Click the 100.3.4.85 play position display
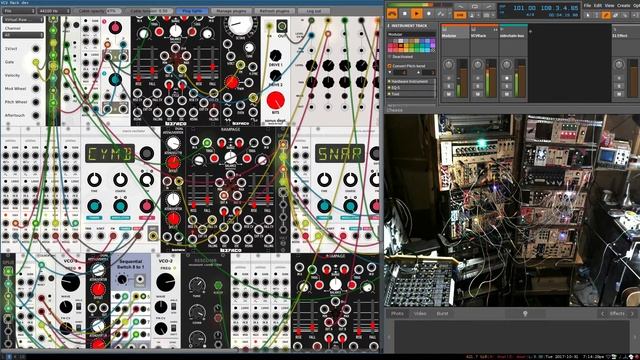Image resolution: width=640 pixels, height=360 pixels. pyautogui.click(x=559, y=8)
